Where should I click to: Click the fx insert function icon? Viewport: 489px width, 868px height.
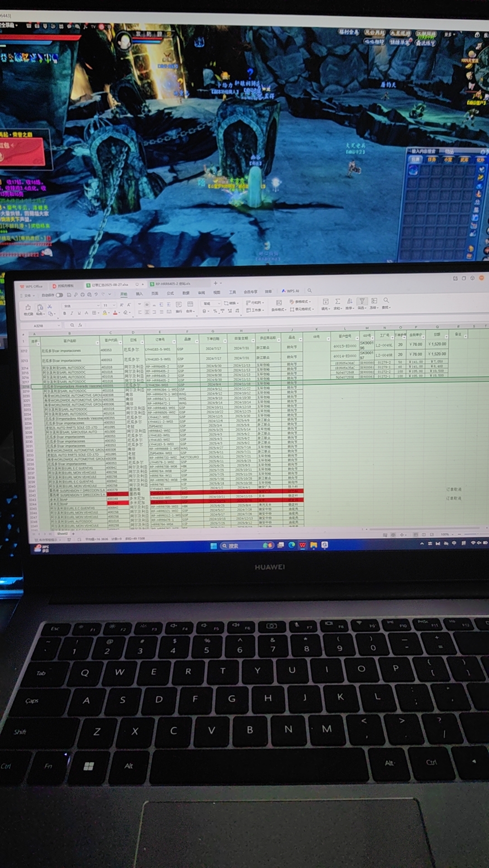(80, 325)
